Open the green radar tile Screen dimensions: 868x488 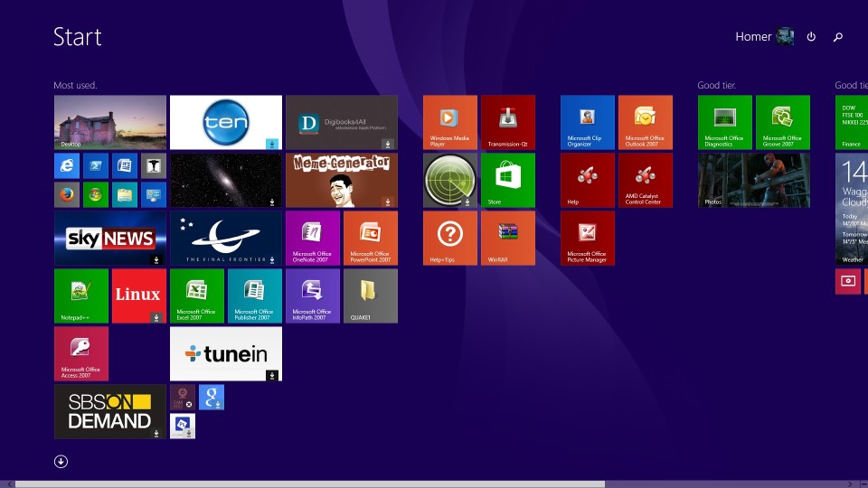tap(450, 181)
